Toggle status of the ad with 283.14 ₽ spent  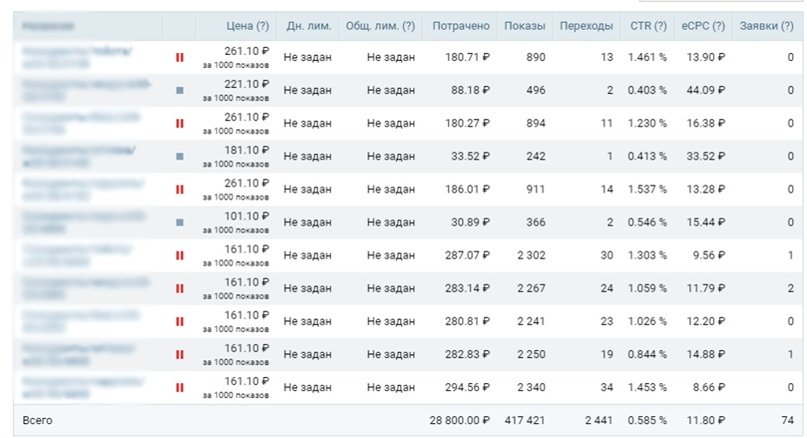(x=180, y=288)
